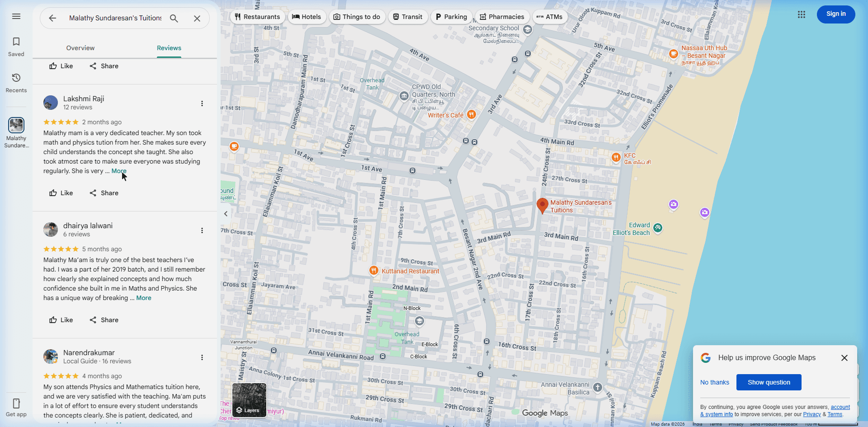Filter map by Restaurants chip

(257, 17)
